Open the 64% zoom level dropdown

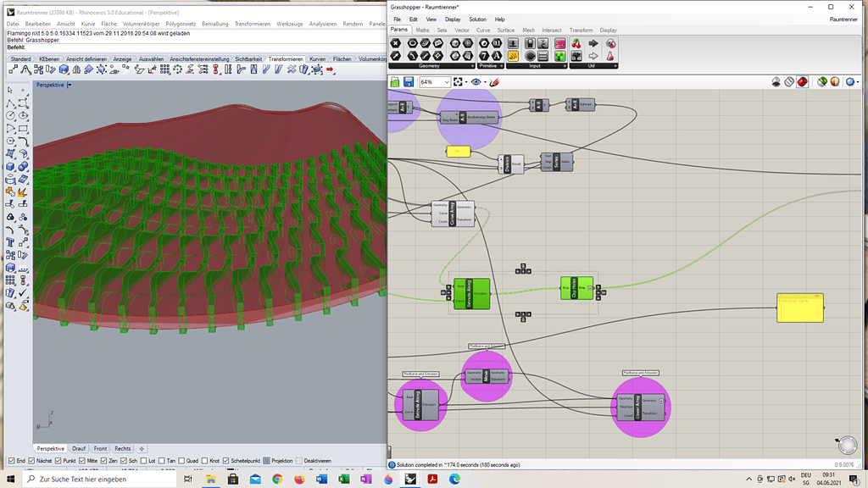coord(447,82)
